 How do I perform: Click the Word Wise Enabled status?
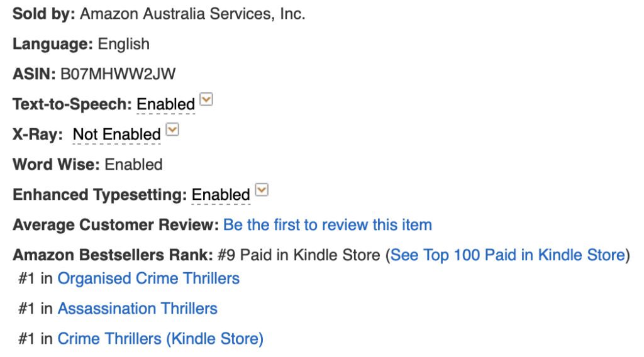pyautogui.click(x=133, y=165)
